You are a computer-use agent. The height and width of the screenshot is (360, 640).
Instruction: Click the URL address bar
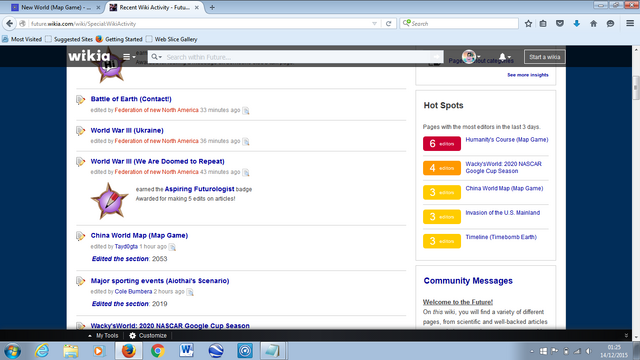tap(200, 24)
